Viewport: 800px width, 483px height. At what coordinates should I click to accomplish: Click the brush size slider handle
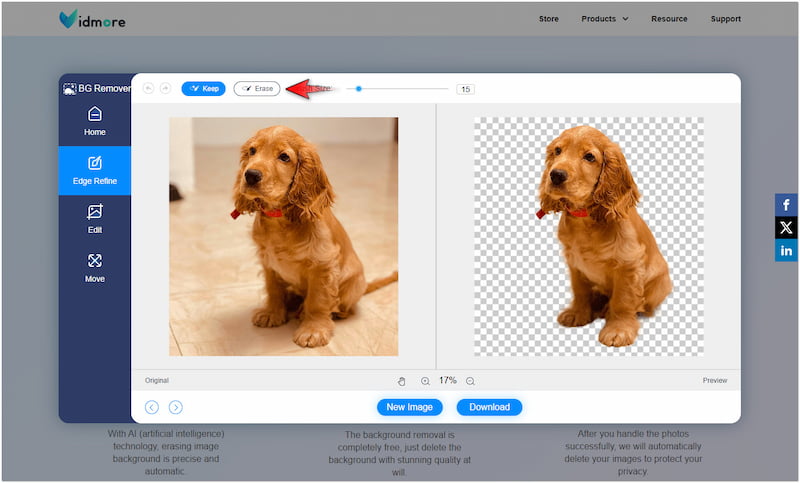point(359,89)
